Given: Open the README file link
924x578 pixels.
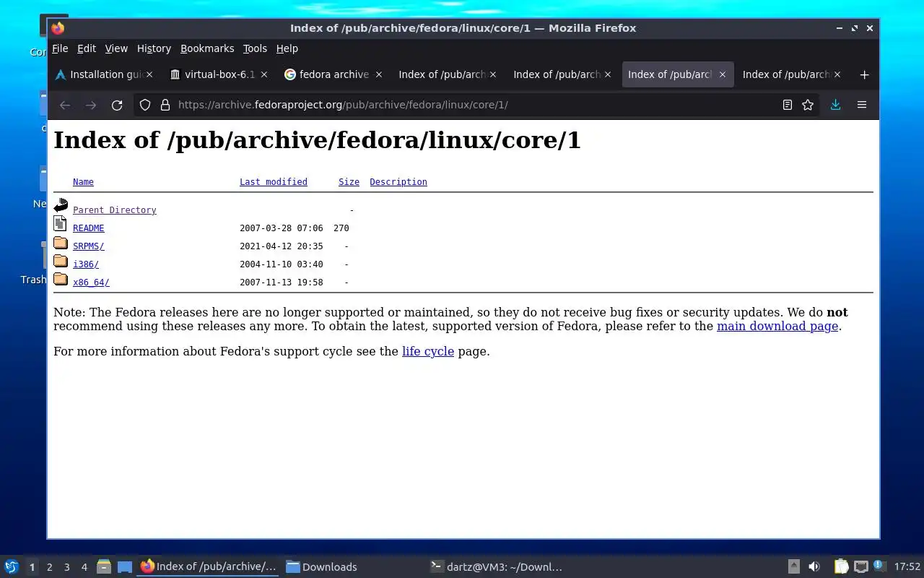Looking at the screenshot, I should point(89,228).
